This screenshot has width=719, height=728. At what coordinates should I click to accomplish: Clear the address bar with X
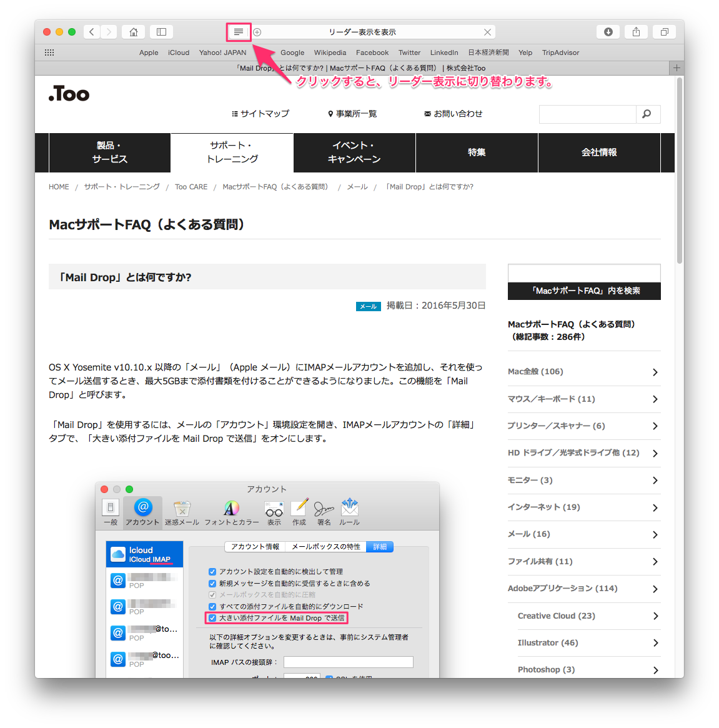coord(487,32)
